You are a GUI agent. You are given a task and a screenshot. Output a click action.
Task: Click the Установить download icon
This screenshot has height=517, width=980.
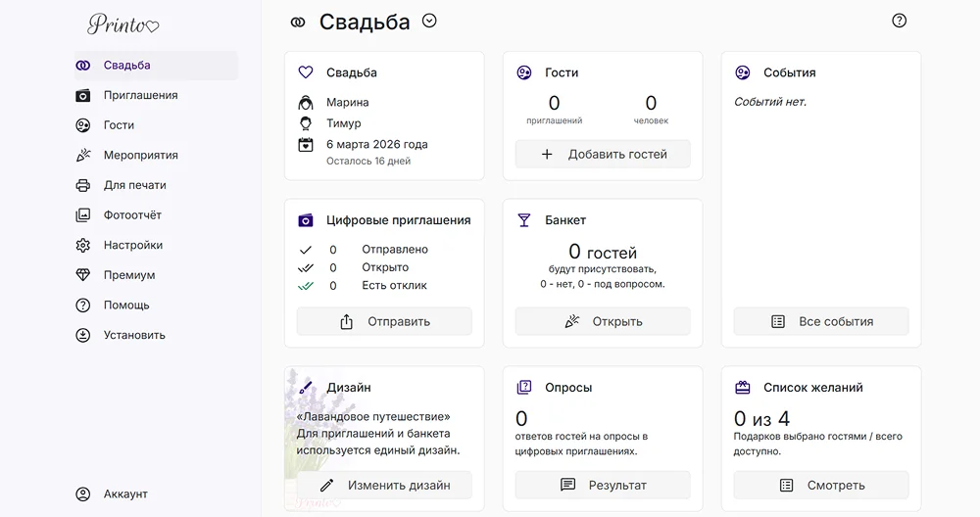pos(83,335)
